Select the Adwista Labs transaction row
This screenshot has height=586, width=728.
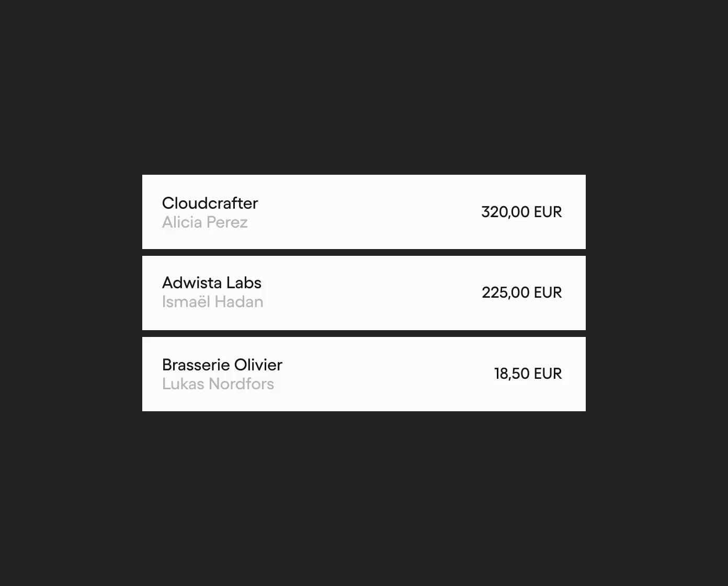364,293
